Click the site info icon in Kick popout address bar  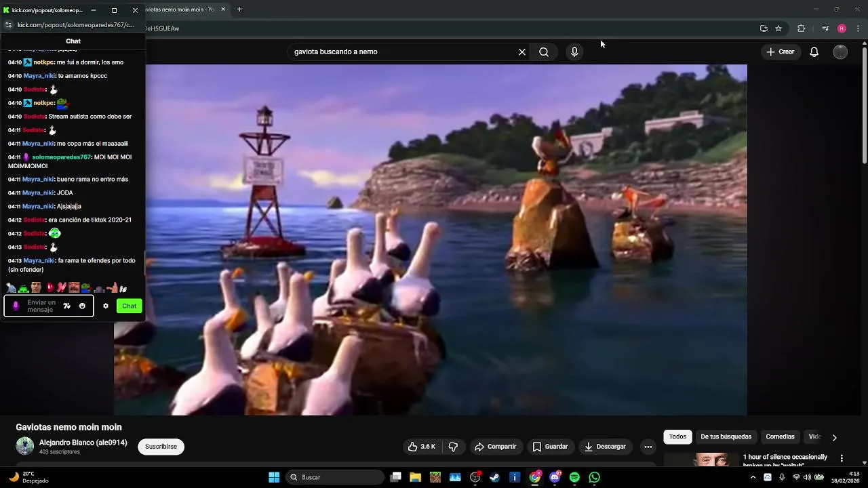click(8, 25)
